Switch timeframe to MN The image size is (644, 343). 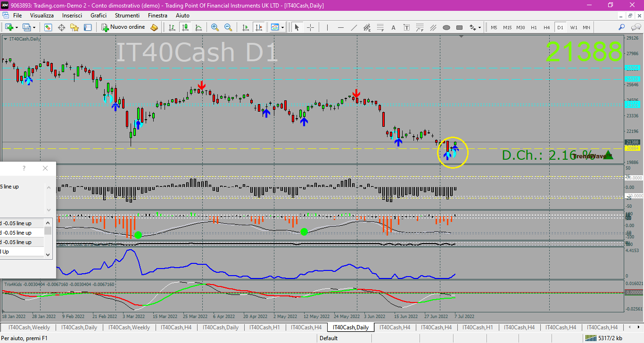coord(586,27)
